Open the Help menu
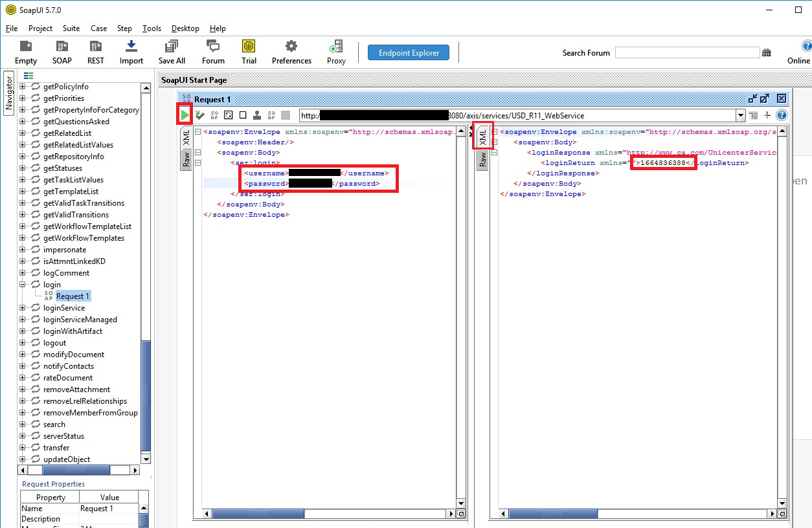 [x=218, y=28]
